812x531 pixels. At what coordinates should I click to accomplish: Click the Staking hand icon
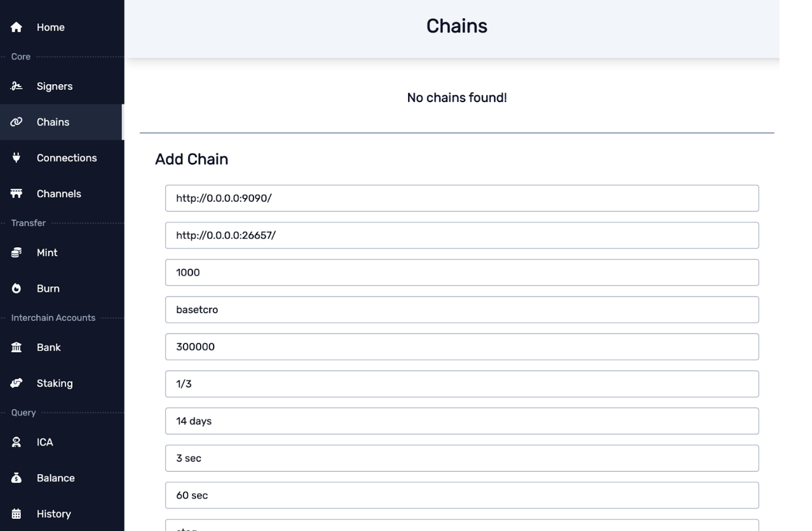coord(17,383)
